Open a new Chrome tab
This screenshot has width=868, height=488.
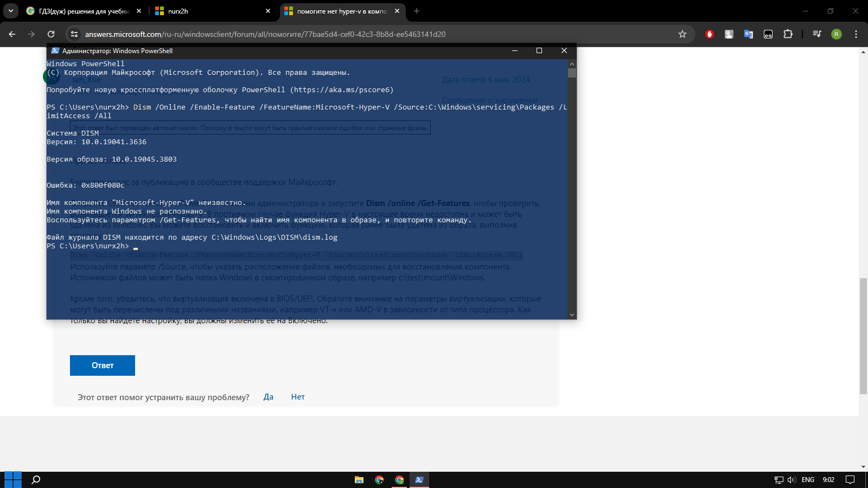[417, 11]
